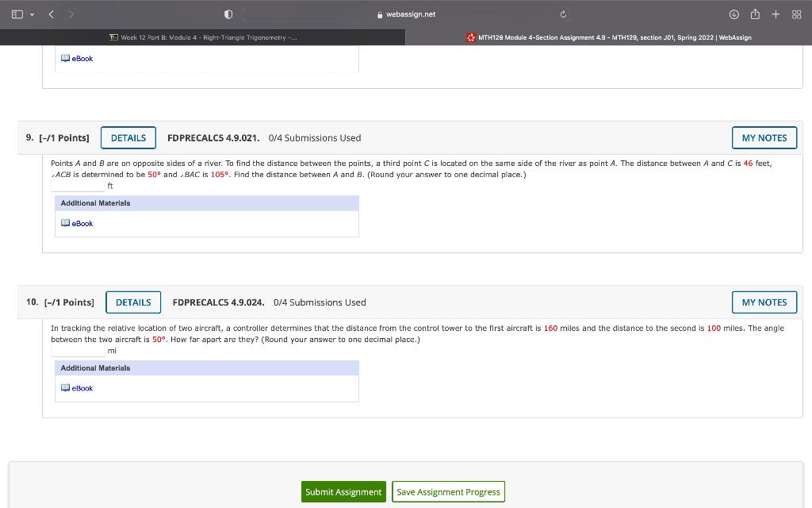Image resolution: width=812 pixels, height=508 pixels.
Task: Click the privacy shield icon near the address bar
Action: (228, 13)
